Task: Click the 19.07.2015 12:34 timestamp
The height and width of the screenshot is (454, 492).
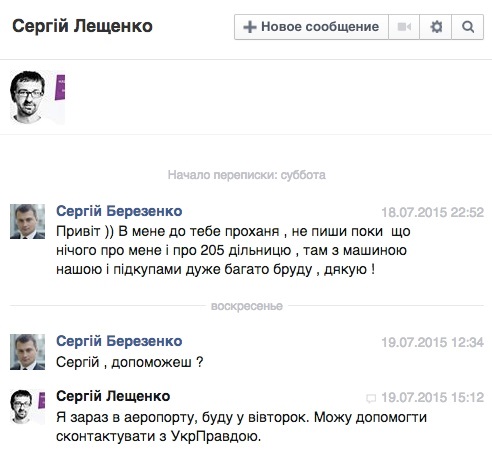Action: pyautogui.click(x=432, y=342)
